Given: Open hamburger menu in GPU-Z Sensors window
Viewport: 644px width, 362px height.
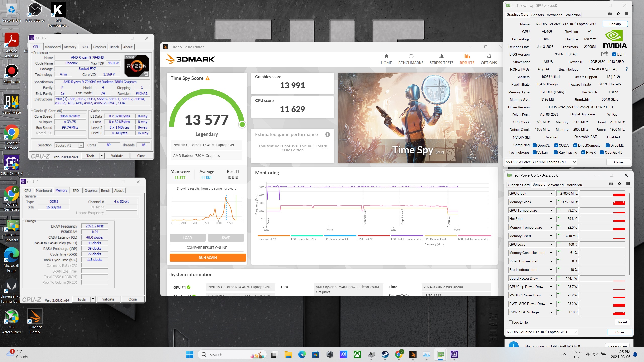Looking at the screenshot, I should (628, 184).
